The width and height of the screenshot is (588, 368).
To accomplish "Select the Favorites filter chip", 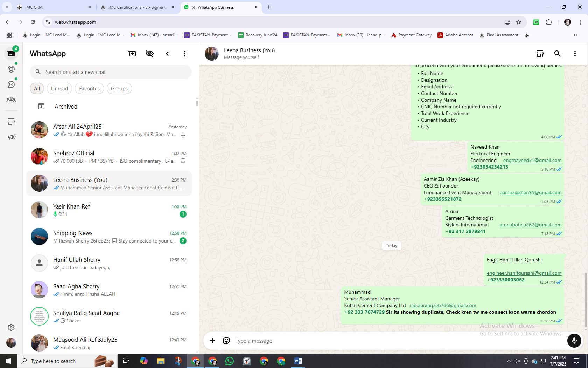I will click(89, 89).
